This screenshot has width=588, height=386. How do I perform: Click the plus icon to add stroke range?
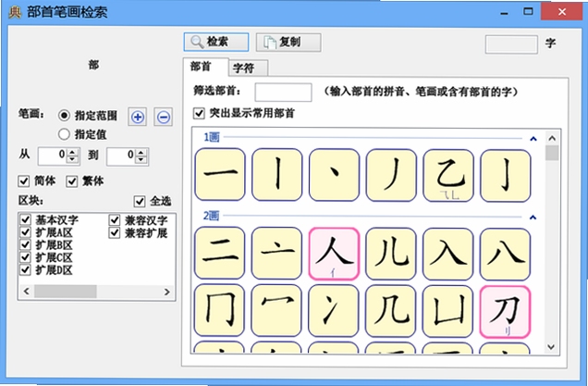[x=138, y=117]
